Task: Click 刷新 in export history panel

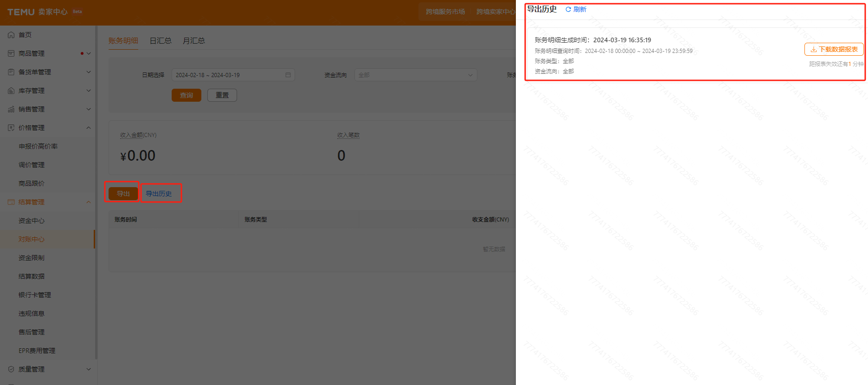Action: point(580,9)
